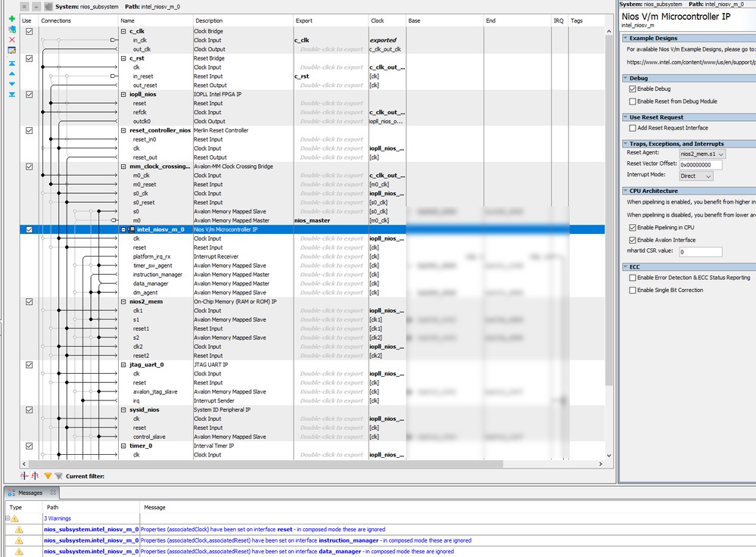Collapse the c_clk tree node

tap(123, 31)
